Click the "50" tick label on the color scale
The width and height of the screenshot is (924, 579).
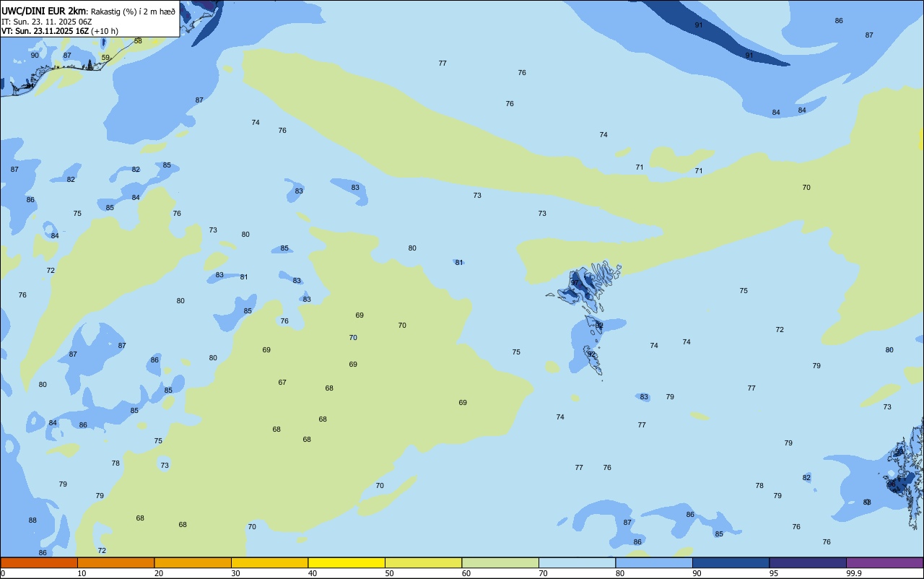[390, 574]
